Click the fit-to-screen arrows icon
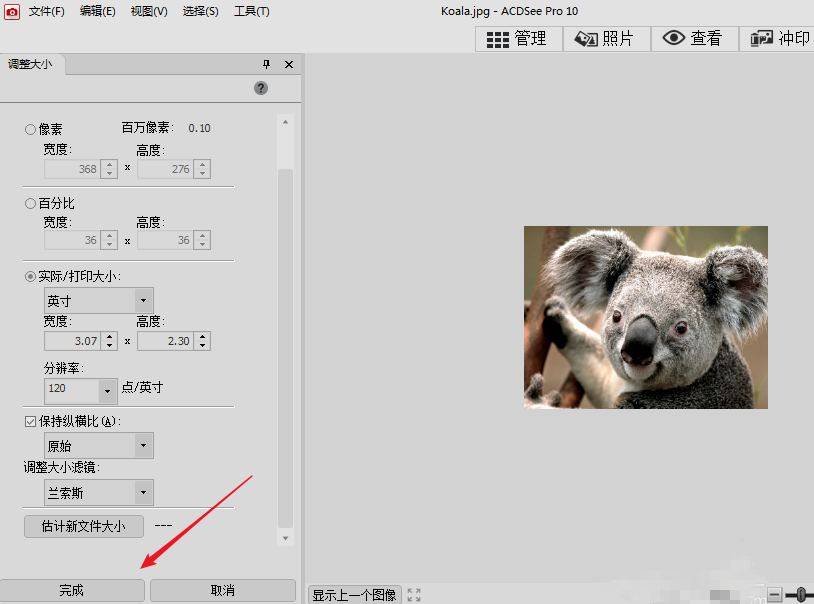The width and height of the screenshot is (814, 604). [x=414, y=595]
